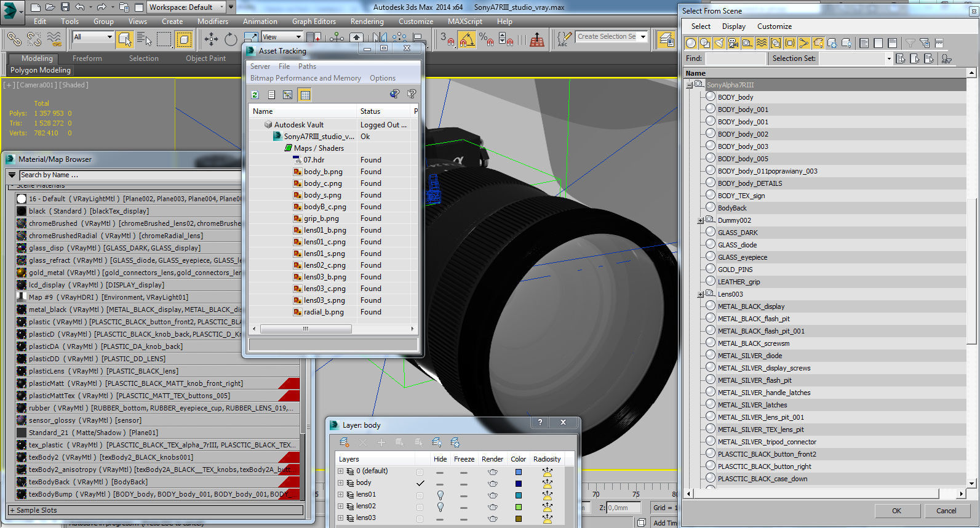Click the Find input field
Screen dimensions: 980x528
[x=736, y=58]
